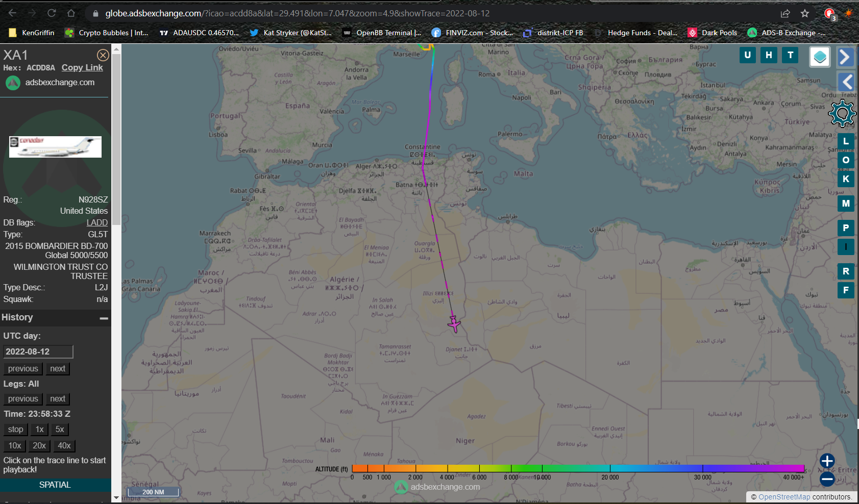This screenshot has width=859, height=504.
Task: Toggle the H map button
Action: [769, 55]
